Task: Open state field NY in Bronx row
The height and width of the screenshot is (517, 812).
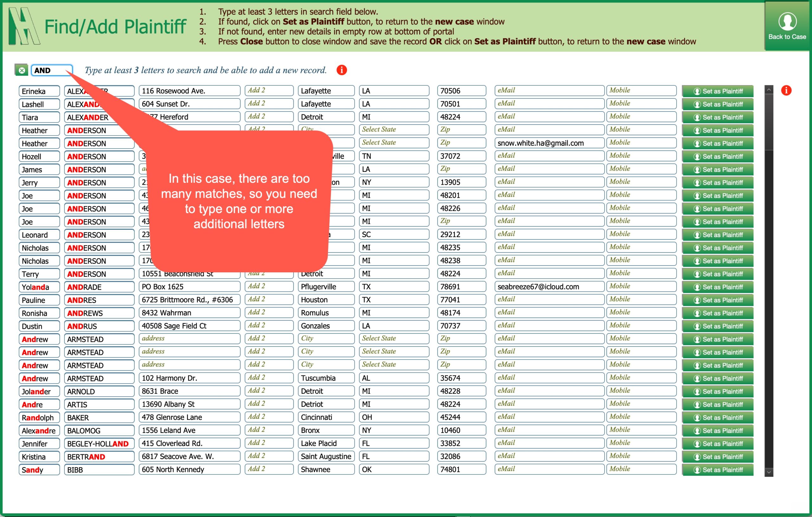Action: click(394, 430)
